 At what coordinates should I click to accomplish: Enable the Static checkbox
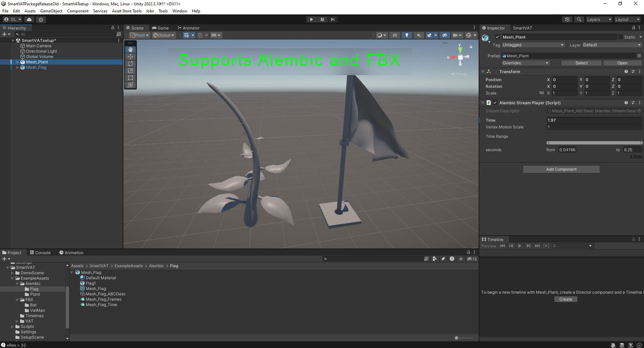(x=620, y=37)
